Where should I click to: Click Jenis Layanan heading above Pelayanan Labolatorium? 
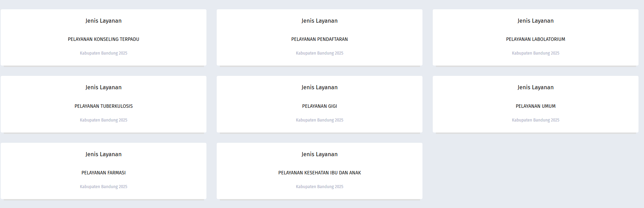(535, 21)
